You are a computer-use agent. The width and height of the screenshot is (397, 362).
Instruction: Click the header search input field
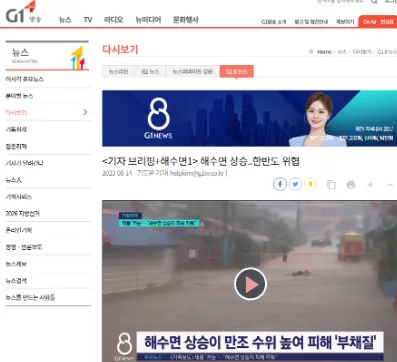(340, 2)
